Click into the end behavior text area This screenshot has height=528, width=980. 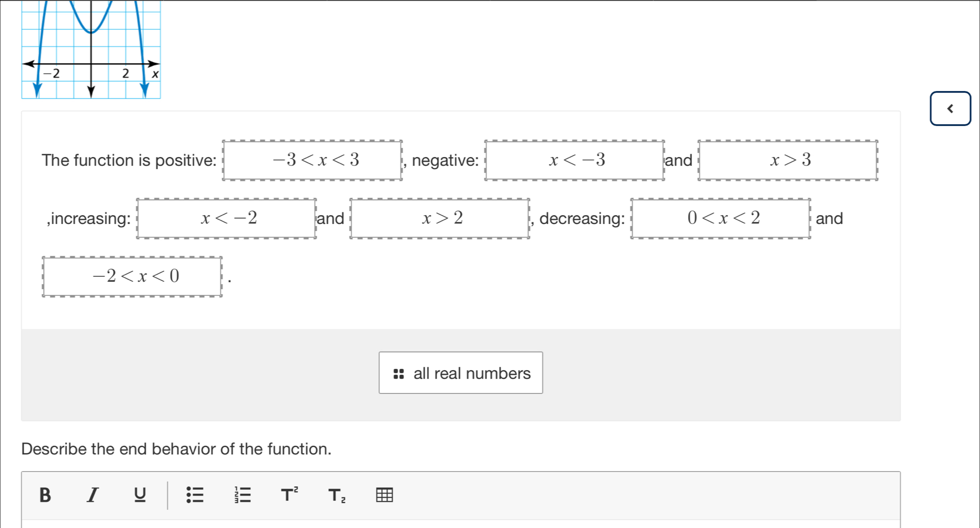click(460, 524)
